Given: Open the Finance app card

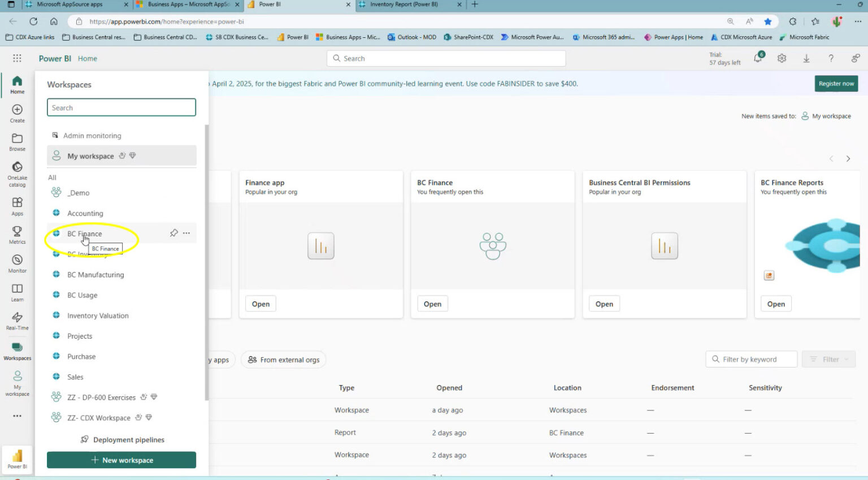Looking at the screenshot, I should tap(261, 304).
